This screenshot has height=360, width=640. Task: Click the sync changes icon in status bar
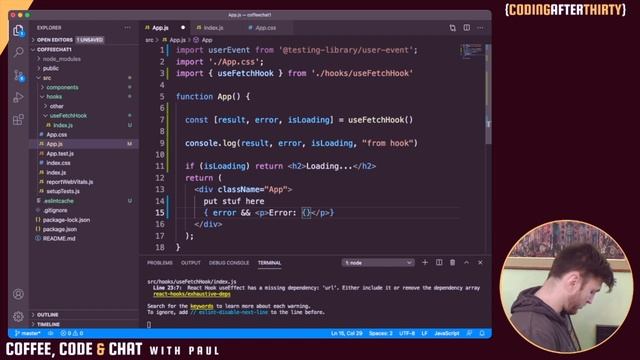point(51,333)
